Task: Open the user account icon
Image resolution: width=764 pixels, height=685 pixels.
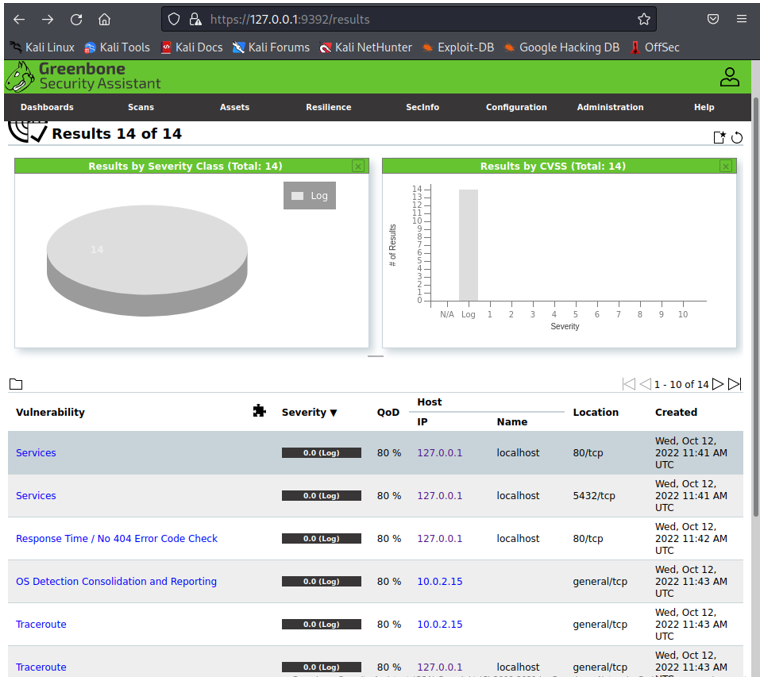Action: 729,77
